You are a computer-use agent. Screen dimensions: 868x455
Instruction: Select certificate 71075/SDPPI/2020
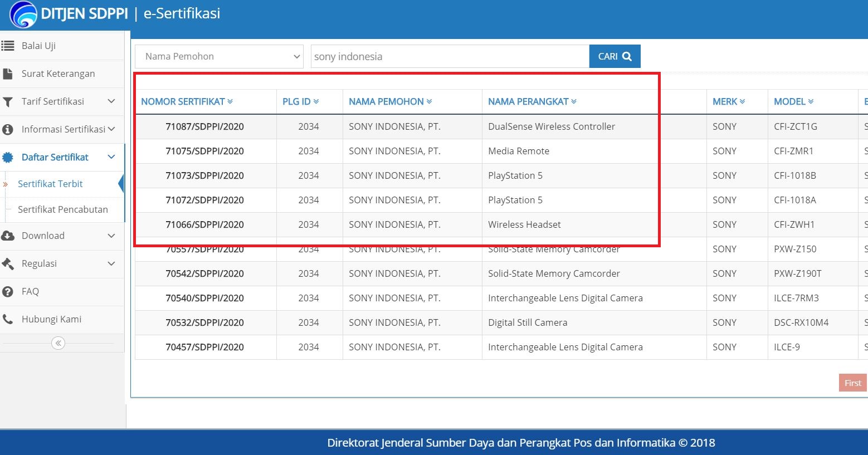204,151
